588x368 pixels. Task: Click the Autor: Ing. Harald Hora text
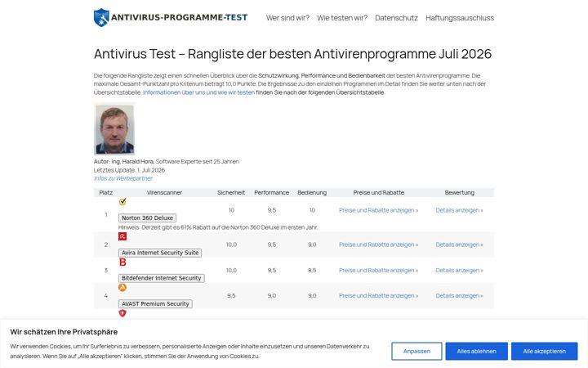click(124, 161)
